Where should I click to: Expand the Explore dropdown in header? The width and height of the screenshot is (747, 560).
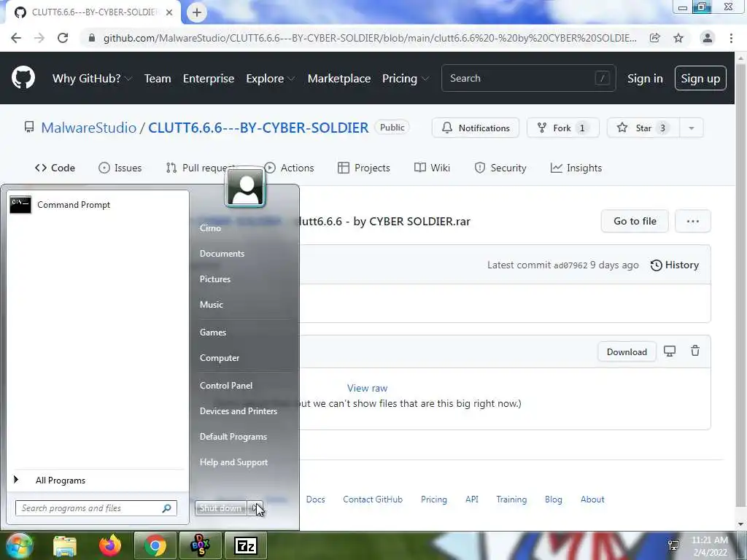[270, 78]
